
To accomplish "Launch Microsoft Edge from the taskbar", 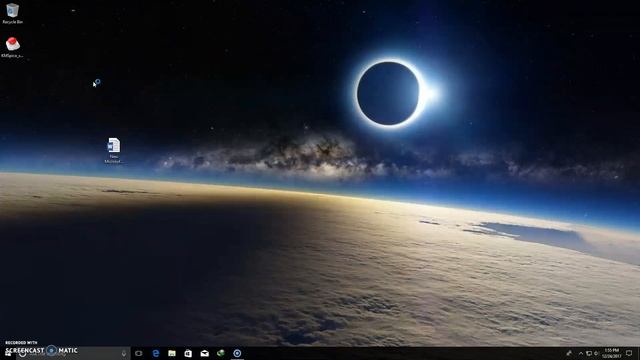I will [156, 353].
